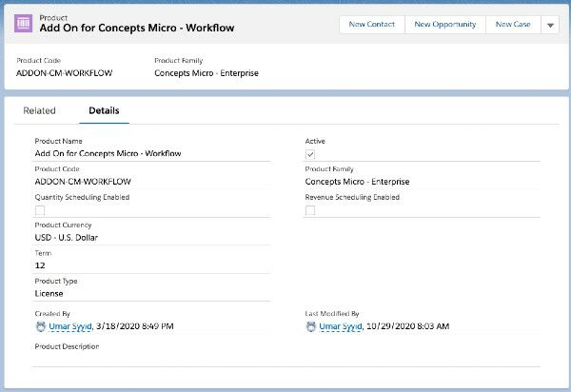Screen dimensions: 571x392
Task: Create a New Case via header button
Action: (x=513, y=25)
